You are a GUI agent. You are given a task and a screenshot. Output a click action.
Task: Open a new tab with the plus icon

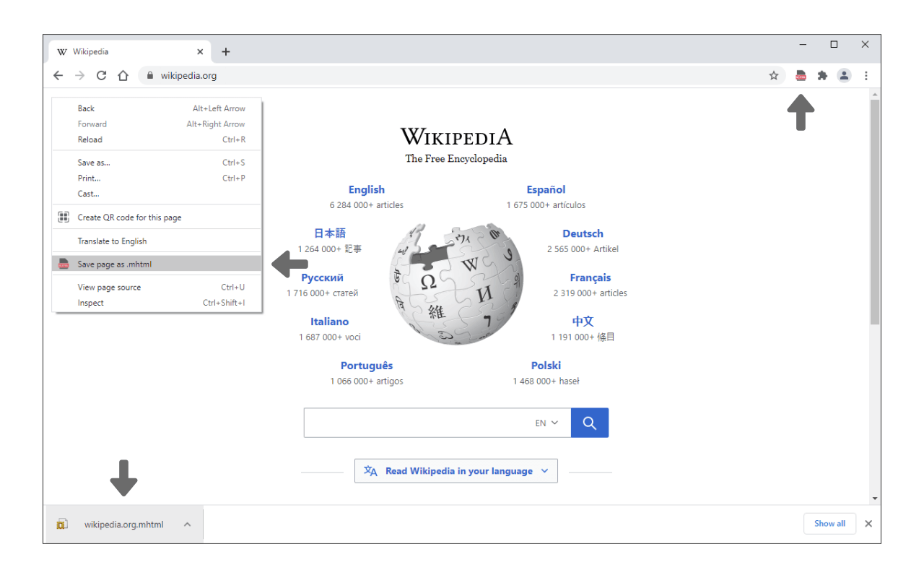tap(226, 52)
